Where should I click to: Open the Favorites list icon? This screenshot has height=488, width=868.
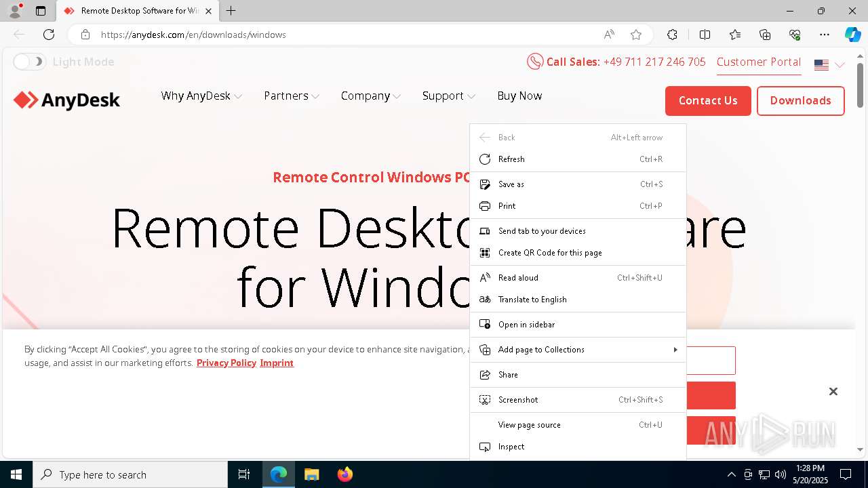click(735, 35)
